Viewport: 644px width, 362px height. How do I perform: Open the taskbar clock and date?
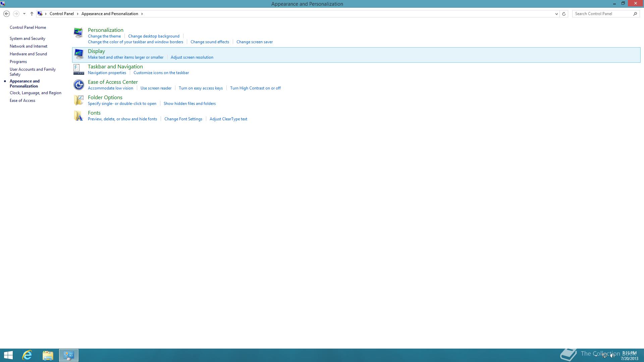point(629,356)
